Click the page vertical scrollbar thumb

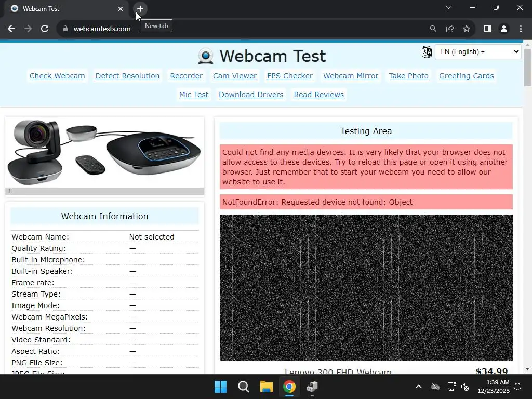527,67
